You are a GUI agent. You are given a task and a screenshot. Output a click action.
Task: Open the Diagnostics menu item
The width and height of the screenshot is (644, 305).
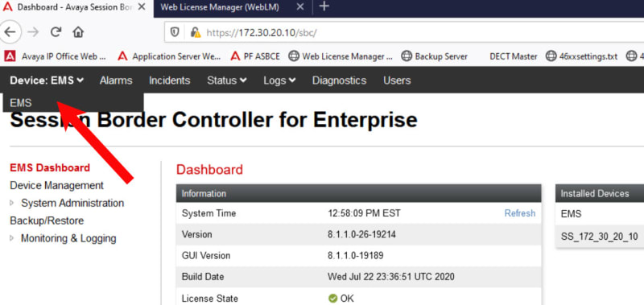click(x=339, y=80)
